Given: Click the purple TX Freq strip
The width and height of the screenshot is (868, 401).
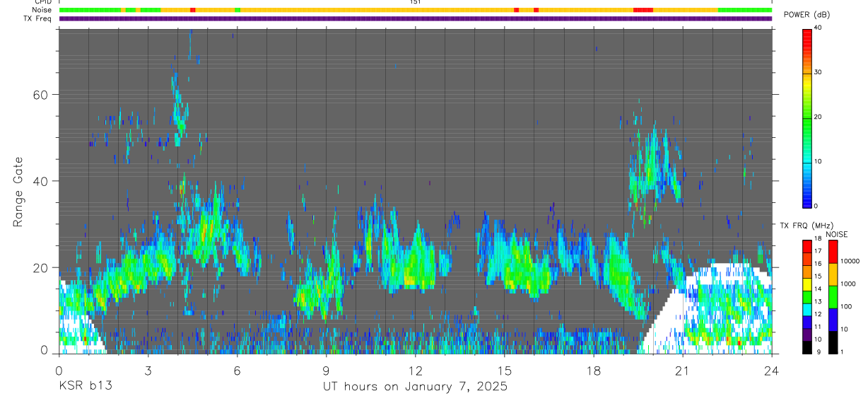Looking at the screenshot, I should click(x=416, y=18).
